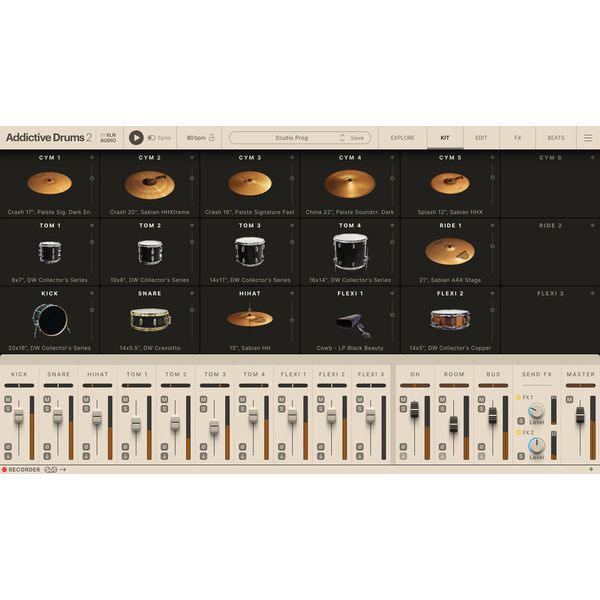The height and width of the screenshot is (600, 600).
Task: Preview the KICK 20x16" drum
Action: tap(51, 321)
